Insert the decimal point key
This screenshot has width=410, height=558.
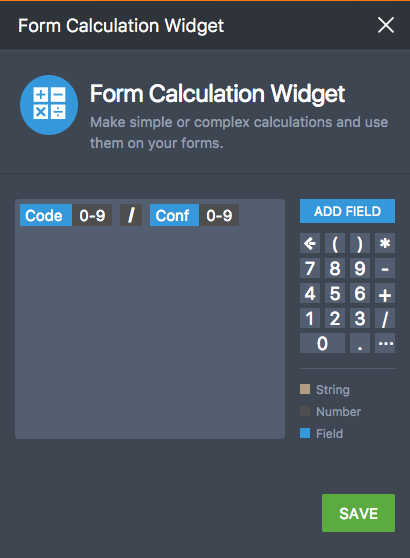coord(360,343)
